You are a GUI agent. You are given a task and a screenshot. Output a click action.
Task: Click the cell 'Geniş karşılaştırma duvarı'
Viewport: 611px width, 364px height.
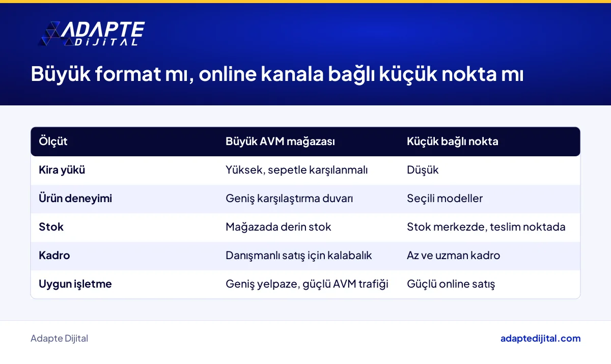tap(289, 199)
